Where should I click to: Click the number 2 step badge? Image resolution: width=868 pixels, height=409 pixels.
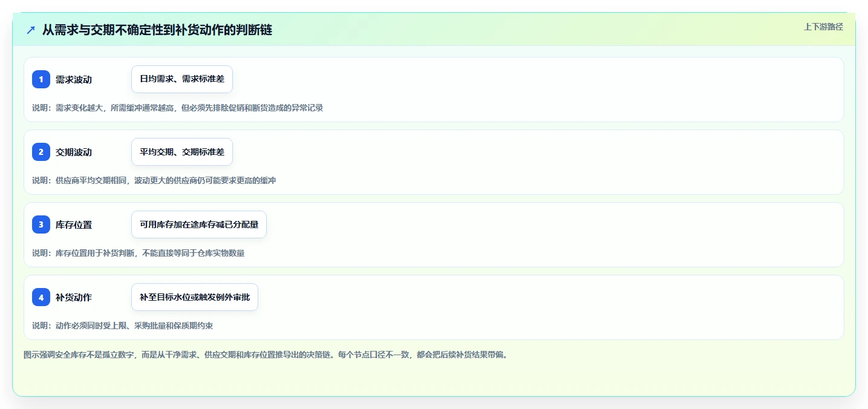pyautogui.click(x=41, y=152)
